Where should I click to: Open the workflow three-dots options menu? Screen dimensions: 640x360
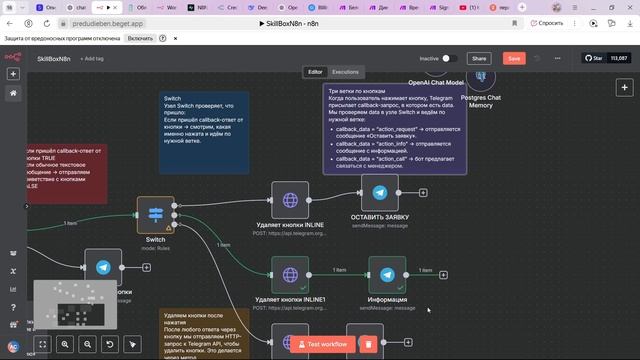tap(558, 58)
